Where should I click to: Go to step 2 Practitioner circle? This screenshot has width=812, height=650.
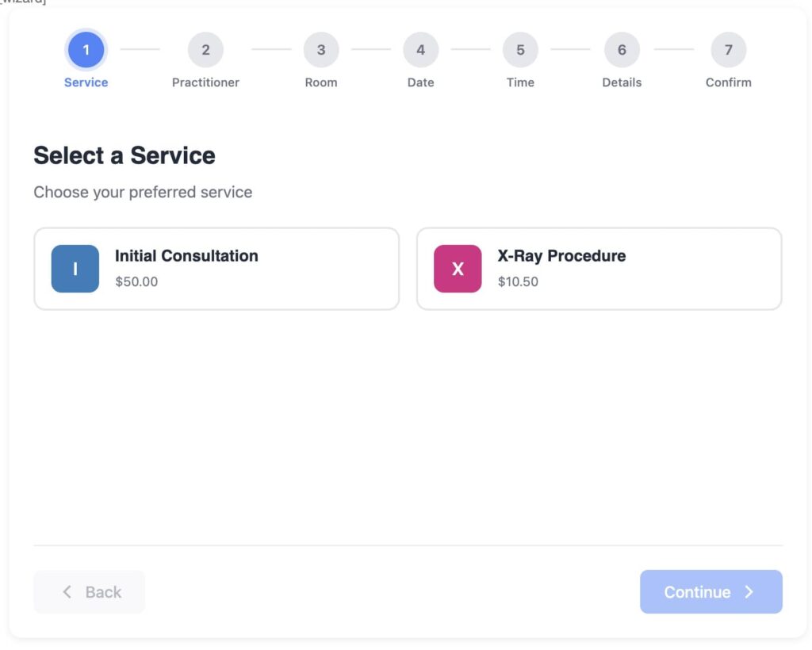click(205, 50)
